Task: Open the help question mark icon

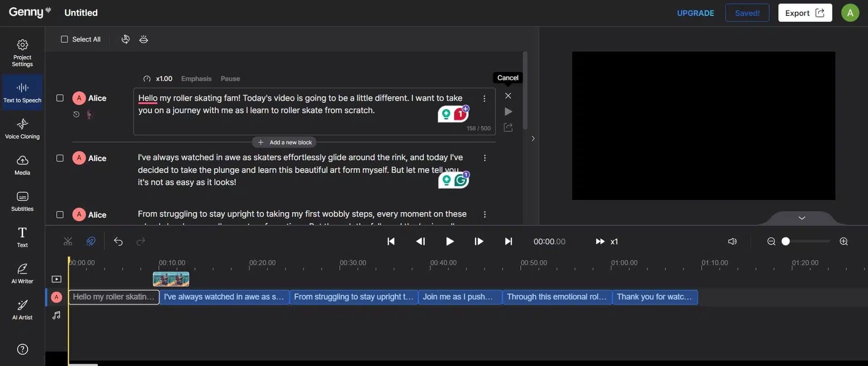Action: click(22, 349)
